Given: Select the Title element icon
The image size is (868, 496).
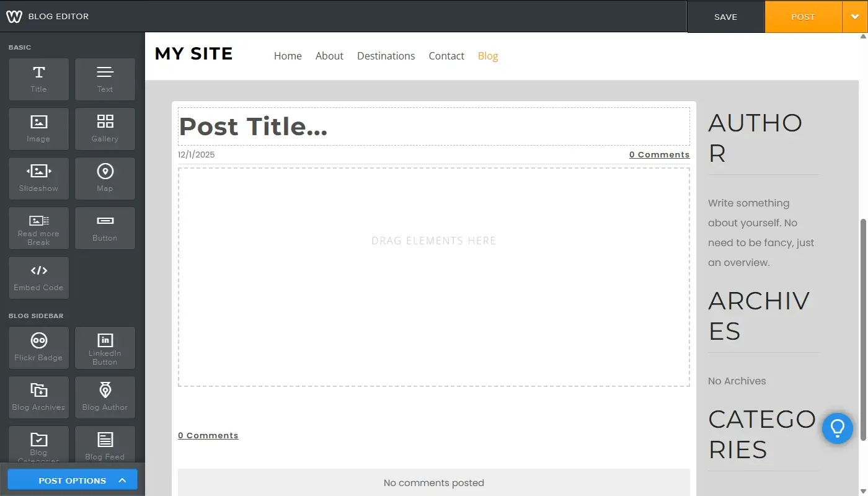Looking at the screenshot, I should click(x=38, y=79).
